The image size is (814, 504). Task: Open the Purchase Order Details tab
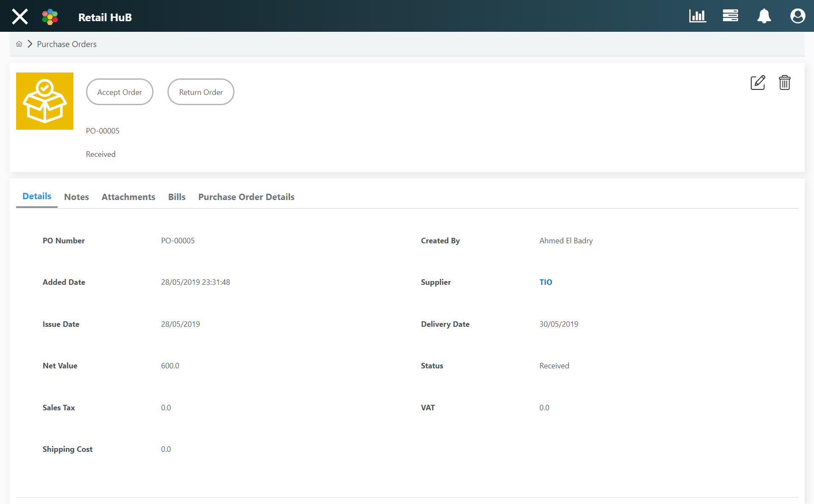click(x=246, y=197)
